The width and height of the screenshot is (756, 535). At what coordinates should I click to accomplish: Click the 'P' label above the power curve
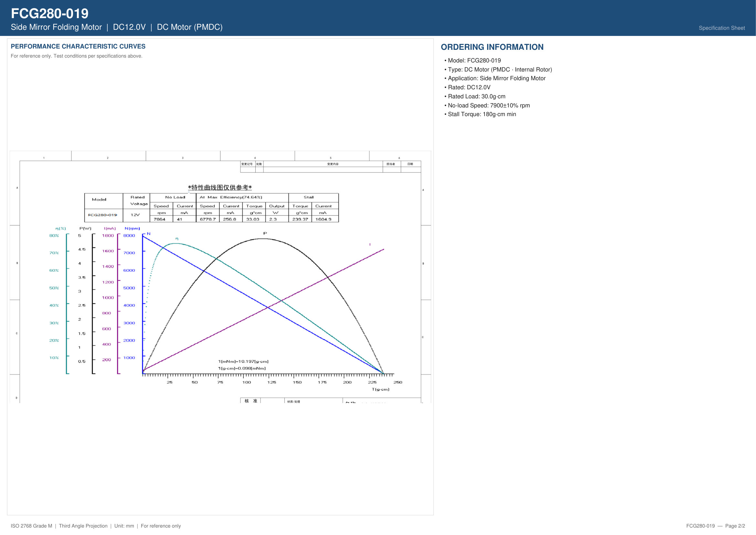[265, 234]
